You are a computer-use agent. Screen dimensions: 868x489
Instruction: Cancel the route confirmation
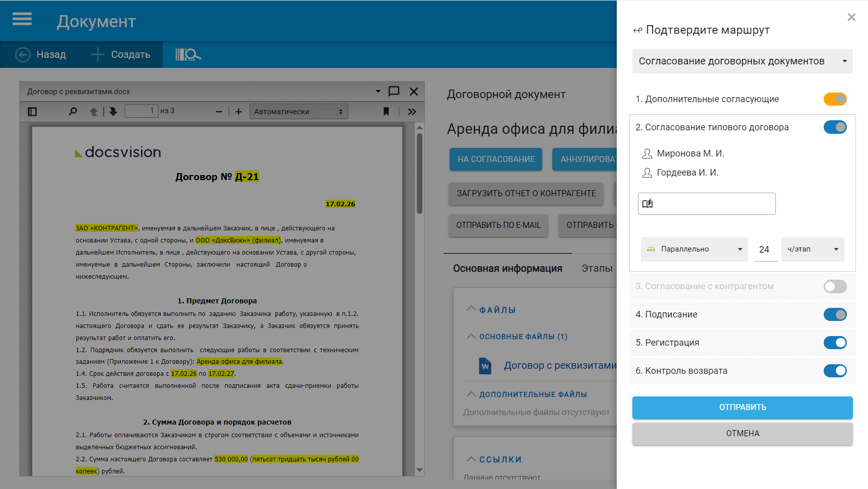pos(742,434)
